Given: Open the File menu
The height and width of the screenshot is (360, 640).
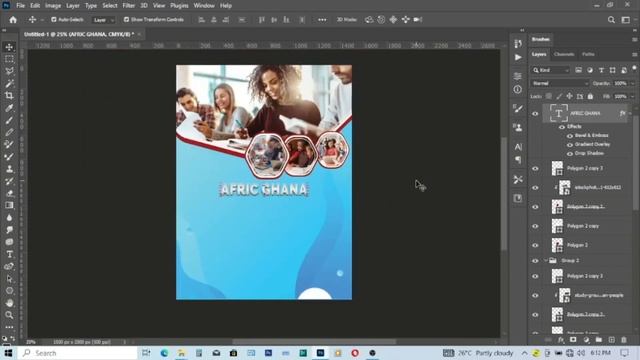Looking at the screenshot, I should point(20,6).
